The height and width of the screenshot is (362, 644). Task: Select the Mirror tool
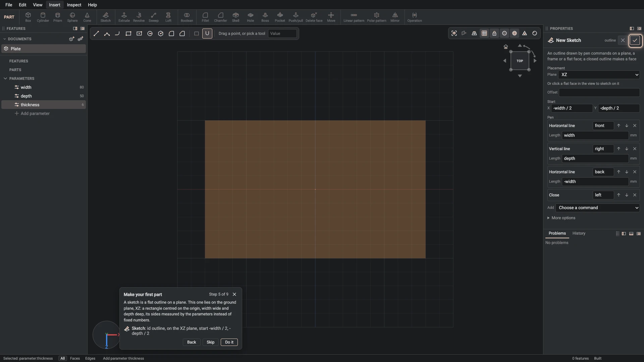coord(395,17)
